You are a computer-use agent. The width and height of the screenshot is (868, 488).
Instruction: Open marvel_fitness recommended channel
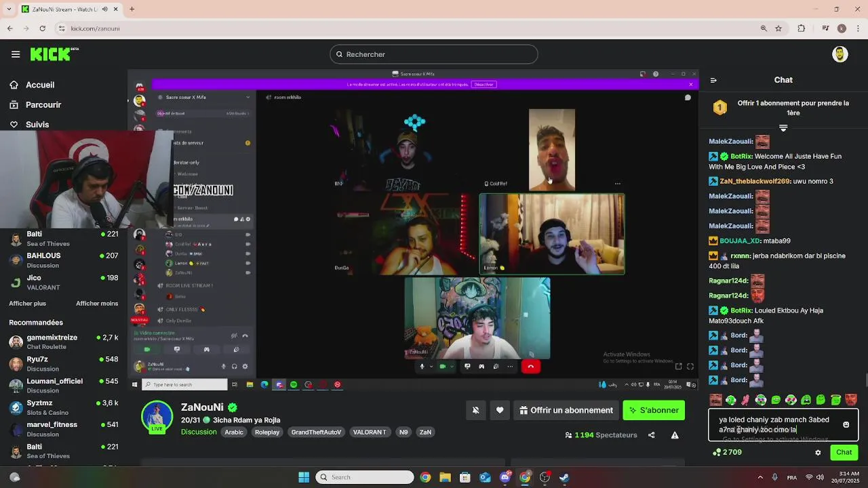tap(64, 429)
